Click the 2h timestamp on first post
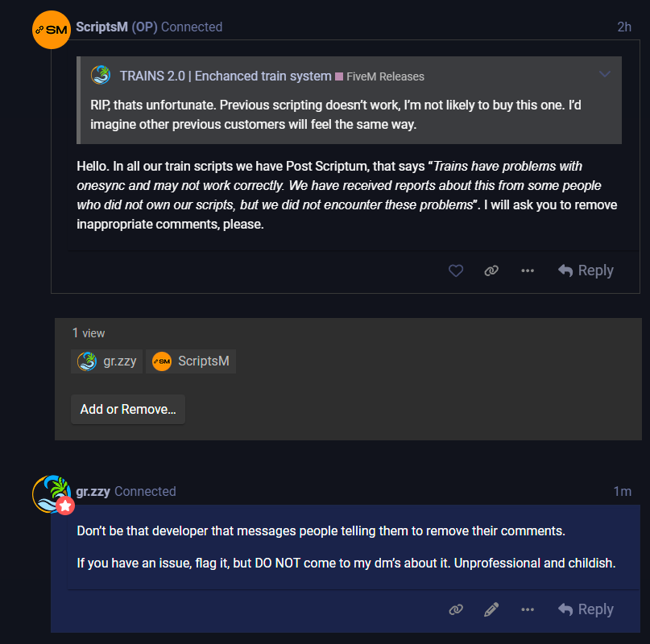Screen dimensions: 650x644 (624, 27)
